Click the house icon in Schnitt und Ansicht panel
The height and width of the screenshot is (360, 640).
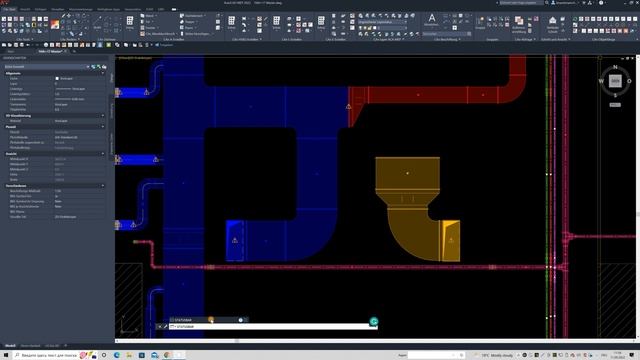tap(552, 20)
